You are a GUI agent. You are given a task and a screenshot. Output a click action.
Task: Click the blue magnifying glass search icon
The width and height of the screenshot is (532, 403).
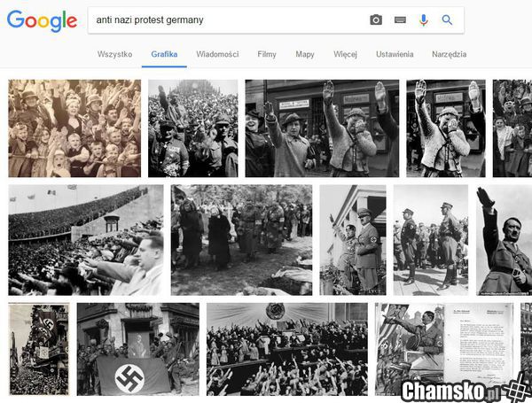(x=447, y=20)
